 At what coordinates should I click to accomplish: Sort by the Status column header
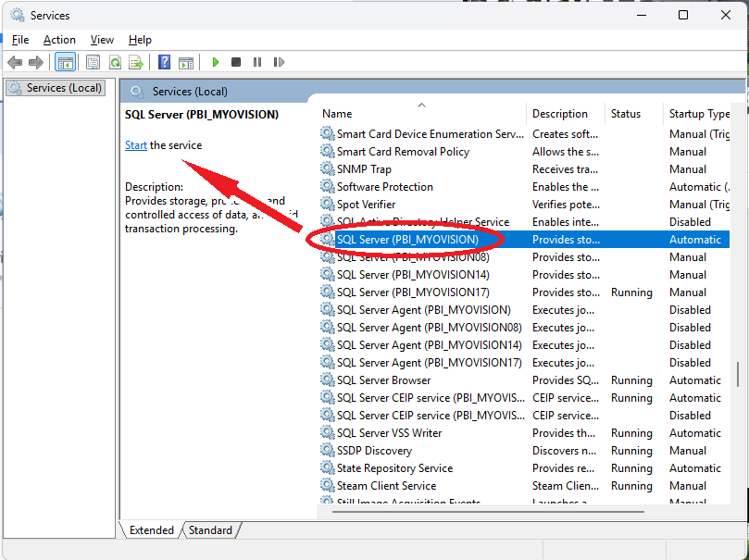634,114
